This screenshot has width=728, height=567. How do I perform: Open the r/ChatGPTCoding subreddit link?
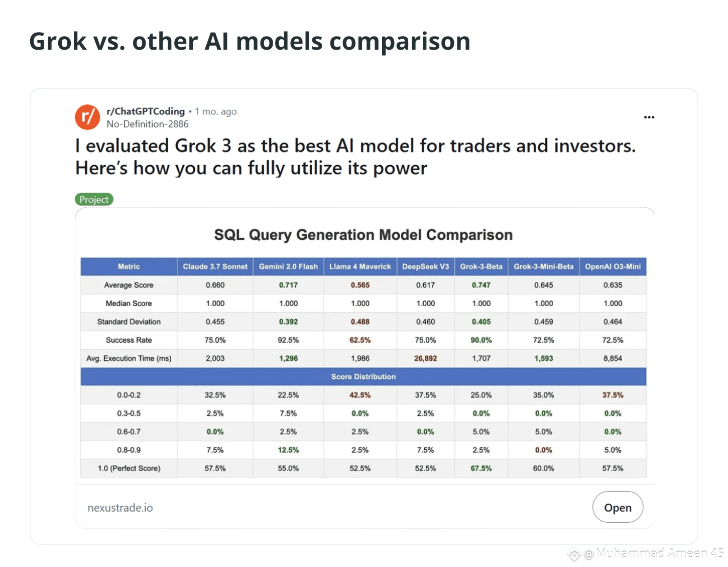click(x=146, y=111)
